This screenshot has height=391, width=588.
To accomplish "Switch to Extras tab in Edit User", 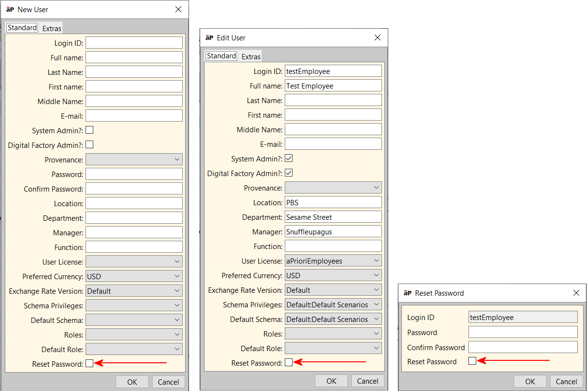I will click(x=251, y=56).
